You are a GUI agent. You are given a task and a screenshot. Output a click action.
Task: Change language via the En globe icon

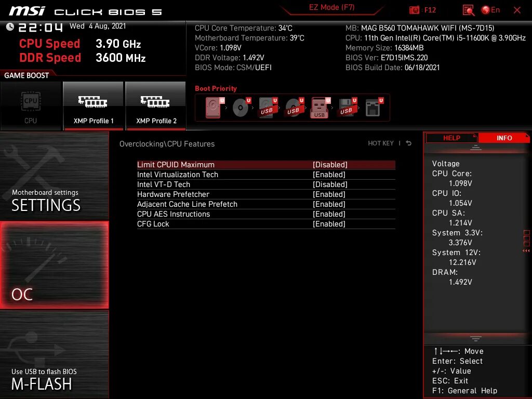coord(490,10)
